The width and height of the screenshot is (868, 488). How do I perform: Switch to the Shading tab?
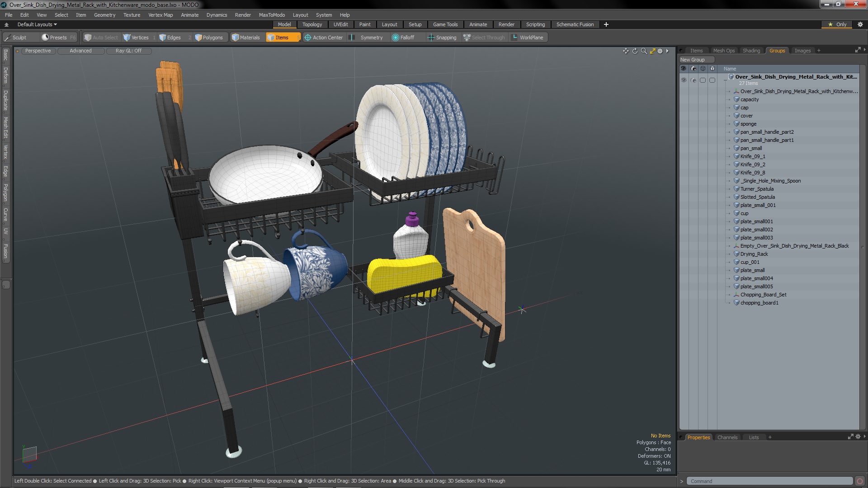coord(751,51)
